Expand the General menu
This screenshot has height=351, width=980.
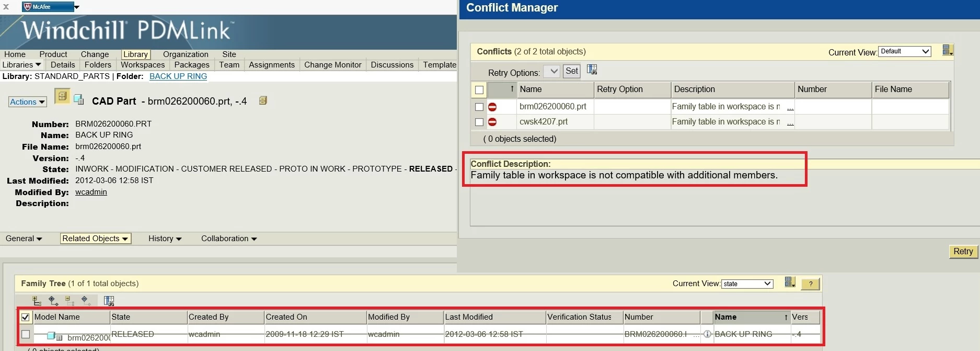(x=24, y=239)
